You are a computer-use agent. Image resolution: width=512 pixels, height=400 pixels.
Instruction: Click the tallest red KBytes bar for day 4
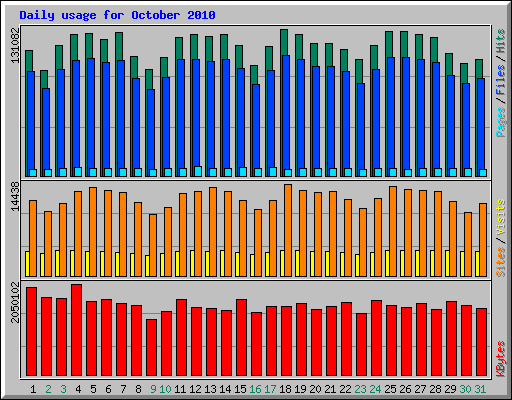coord(76,330)
